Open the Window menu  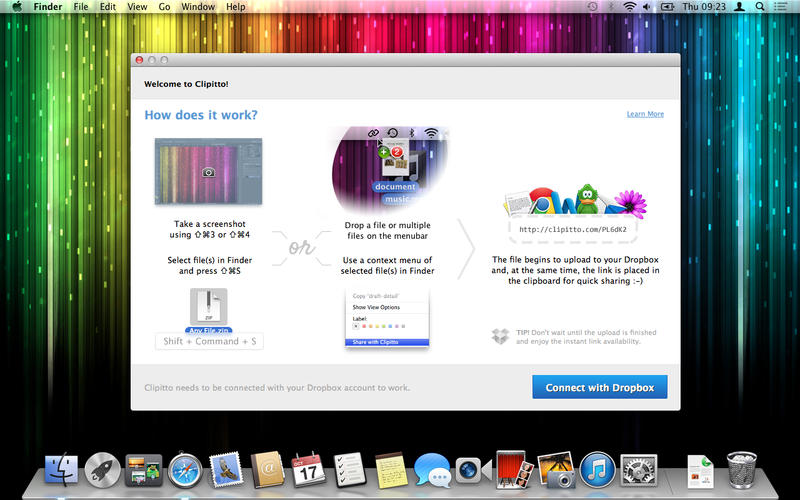(x=198, y=7)
